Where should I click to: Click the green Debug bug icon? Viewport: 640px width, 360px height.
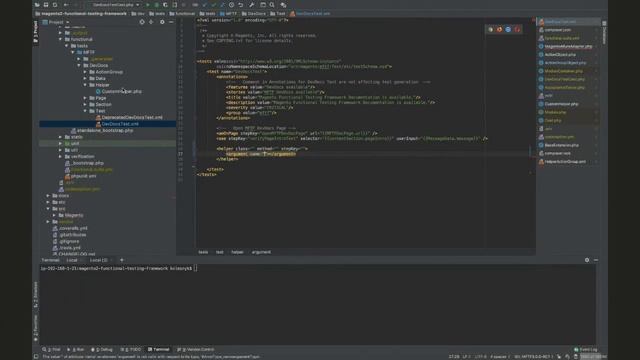click(156, 5)
